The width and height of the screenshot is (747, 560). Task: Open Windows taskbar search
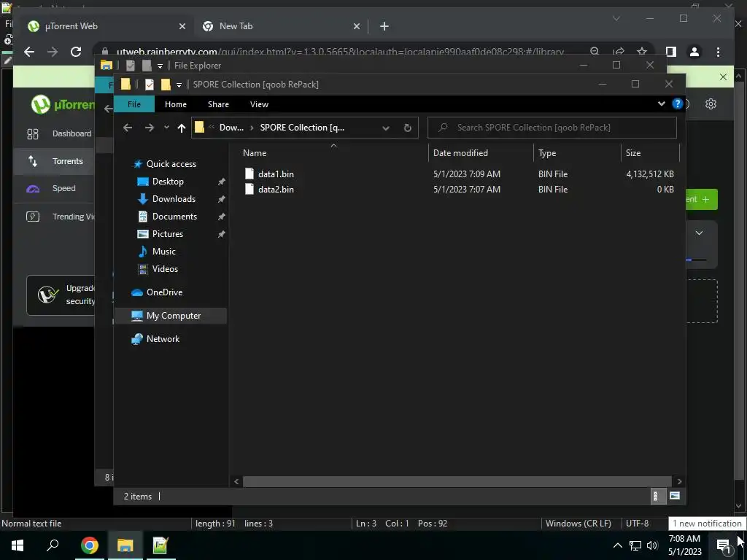click(x=53, y=545)
